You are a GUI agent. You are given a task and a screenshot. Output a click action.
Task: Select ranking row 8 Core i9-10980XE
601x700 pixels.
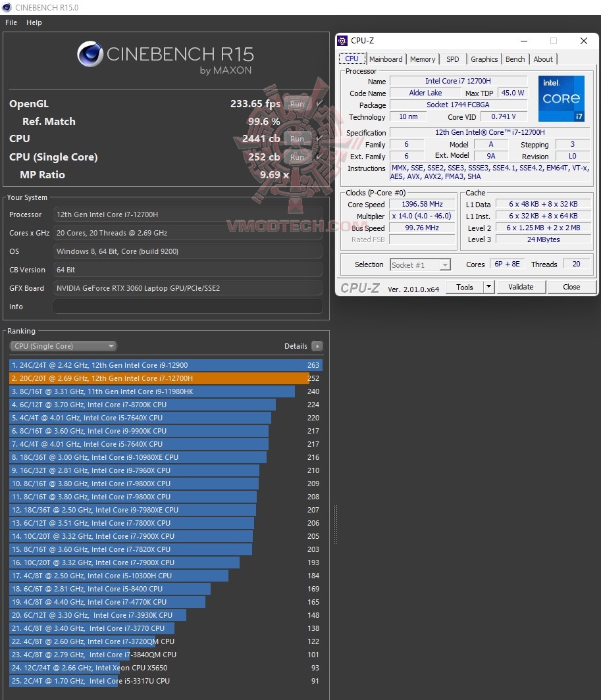point(166,457)
